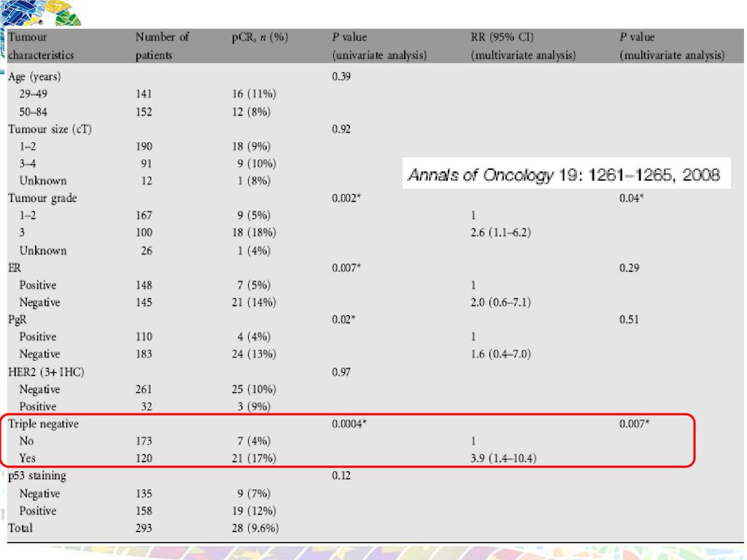
Task: Click the '0.51' multivariate P value
Action: (x=629, y=319)
